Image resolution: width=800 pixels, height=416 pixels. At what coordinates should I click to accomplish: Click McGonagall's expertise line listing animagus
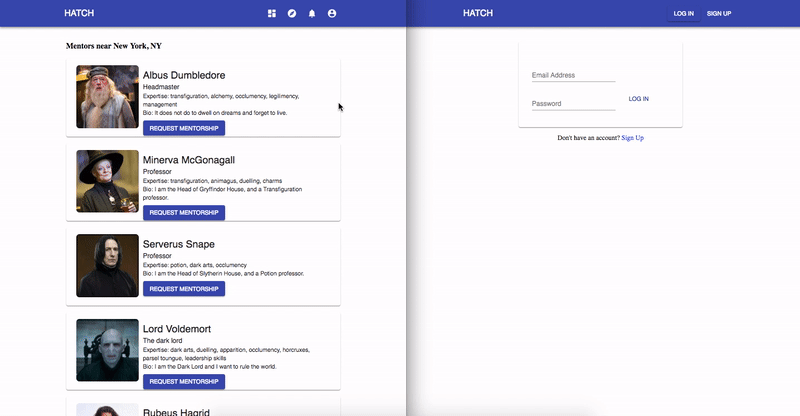[212, 181]
